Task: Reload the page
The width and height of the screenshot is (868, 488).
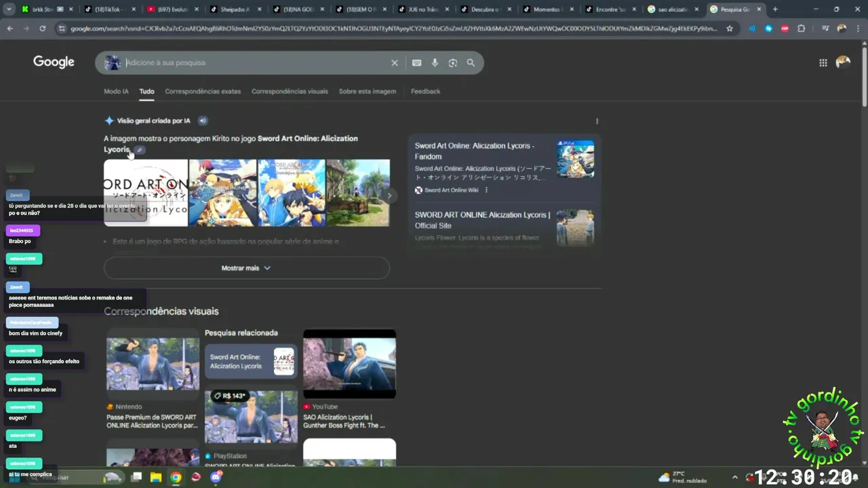Action: pyautogui.click(x=42, y=28)
